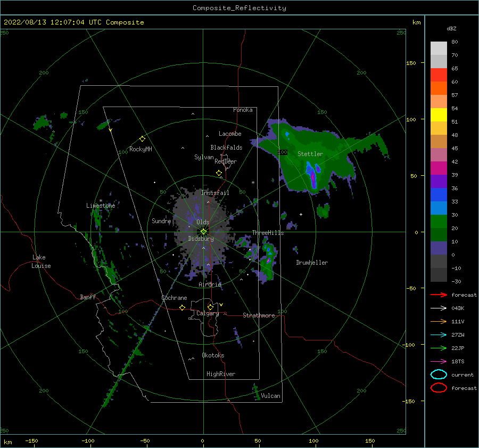Click the storm cell core west of Drumheller

(x=268, y=260)
